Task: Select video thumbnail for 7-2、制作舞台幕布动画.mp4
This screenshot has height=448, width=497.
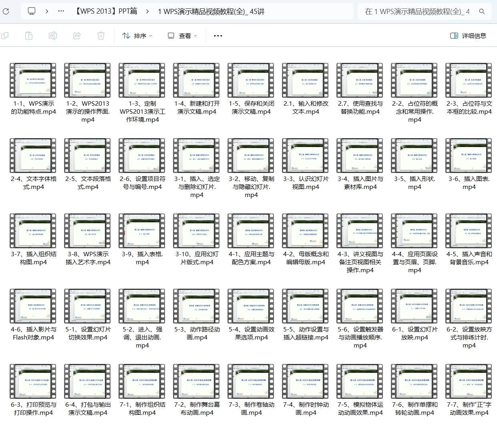Action: (x=197, y=382)
